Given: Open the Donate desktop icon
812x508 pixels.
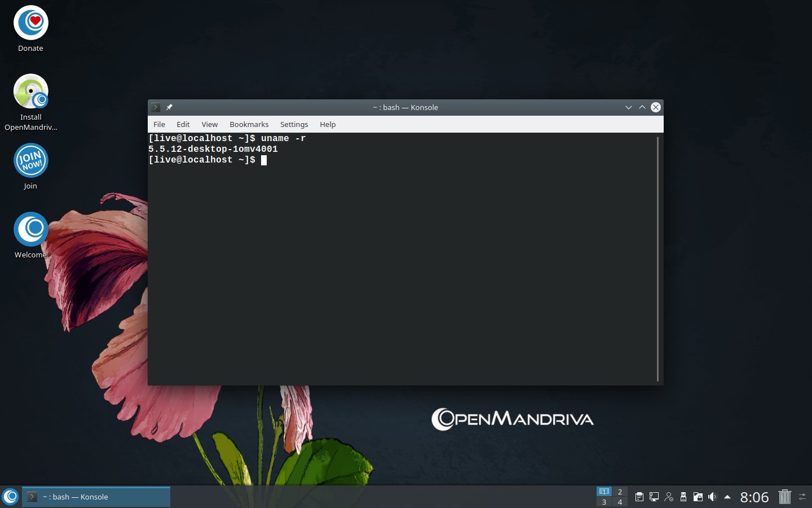Looking at the screenshot, I should pyautogui.click(x=30, y=29).
